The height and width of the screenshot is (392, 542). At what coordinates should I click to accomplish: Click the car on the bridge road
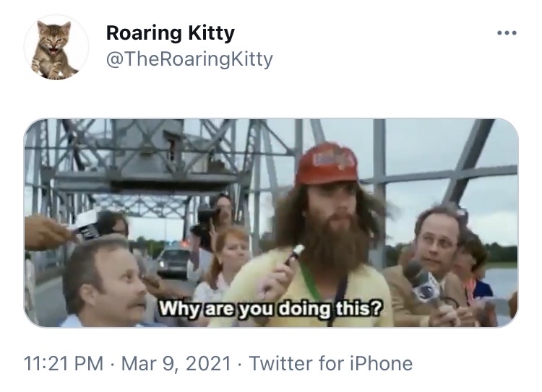(174, 262)
